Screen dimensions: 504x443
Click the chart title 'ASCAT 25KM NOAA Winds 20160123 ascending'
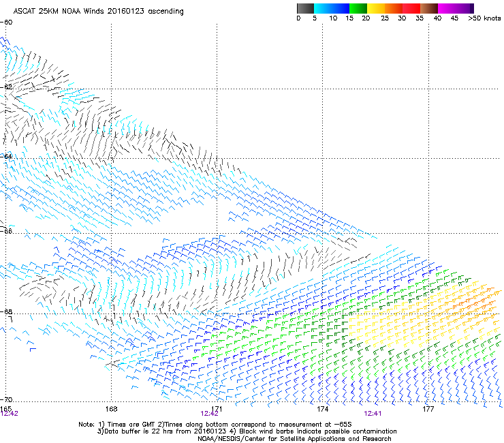(x=98, y=12)
